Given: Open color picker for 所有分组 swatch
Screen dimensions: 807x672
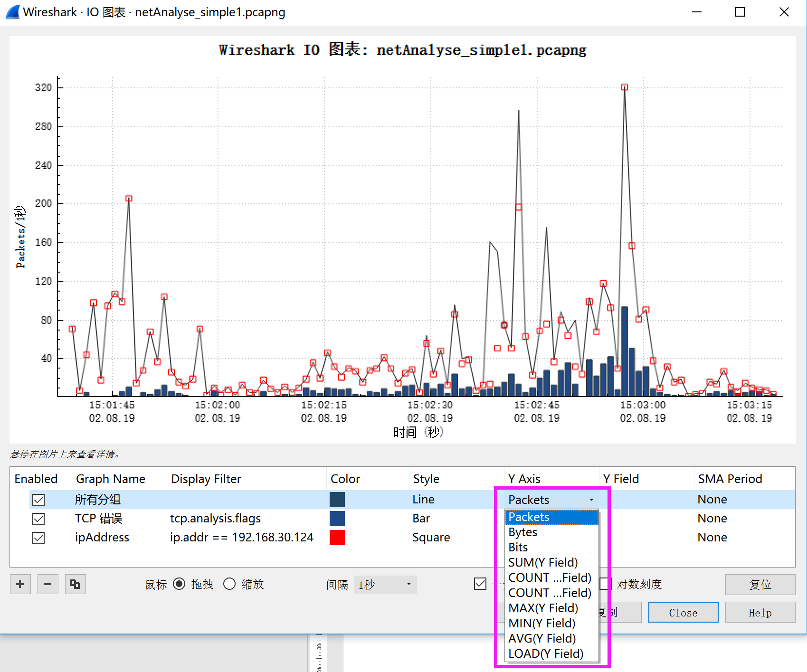Looking at the screenshot, I should pos(337,500).
